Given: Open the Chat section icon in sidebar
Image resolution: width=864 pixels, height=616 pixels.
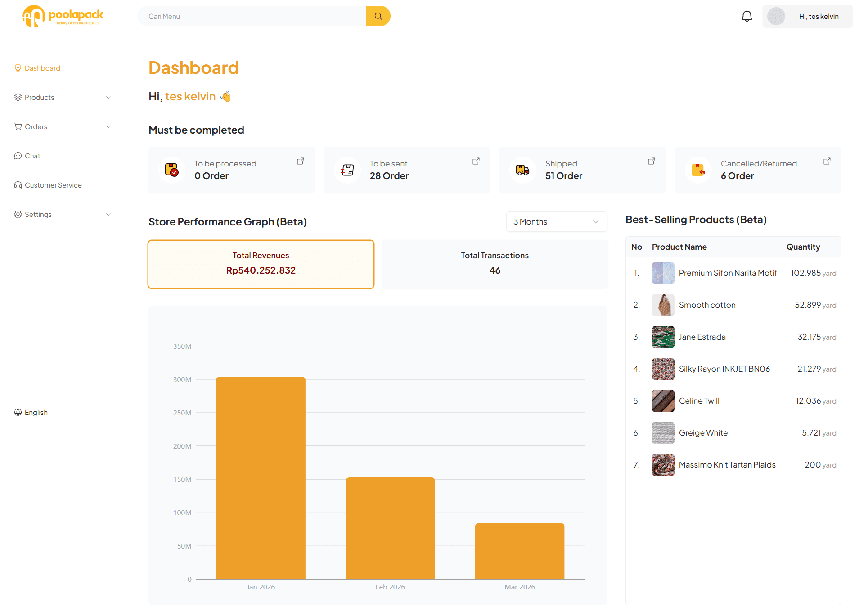Looking at the screenshot, I should pos(18,156).
